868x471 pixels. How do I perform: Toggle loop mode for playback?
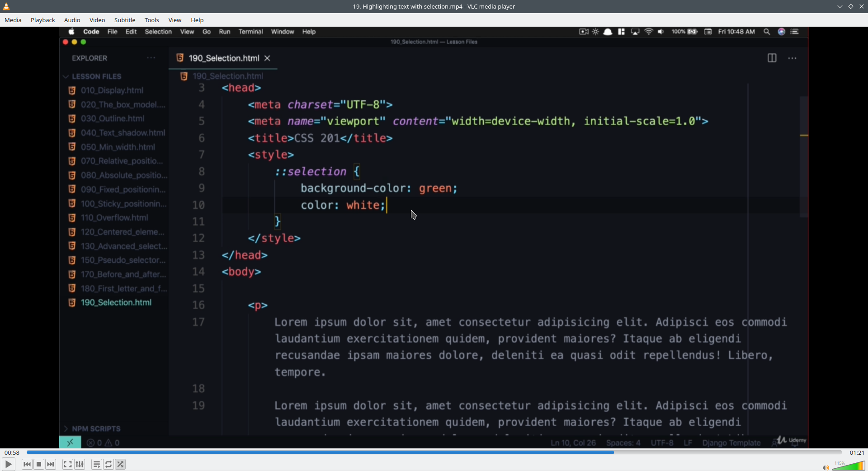pyautogui.click(x=108, y=464)
